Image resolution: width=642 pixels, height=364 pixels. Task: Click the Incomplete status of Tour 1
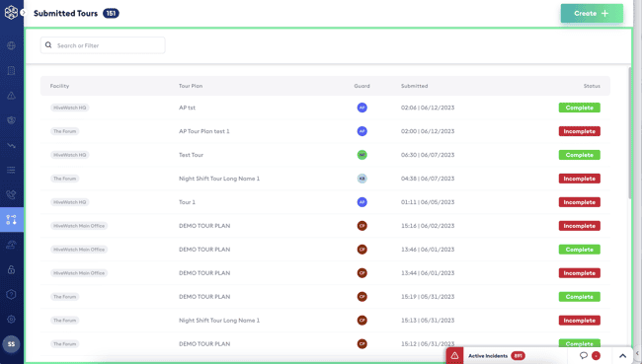(580, 202)
